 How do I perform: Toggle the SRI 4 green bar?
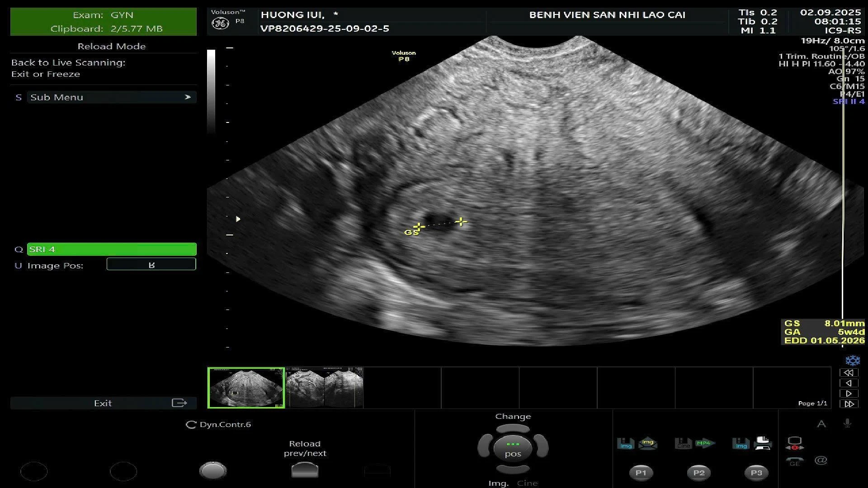[x=112, y=249]
